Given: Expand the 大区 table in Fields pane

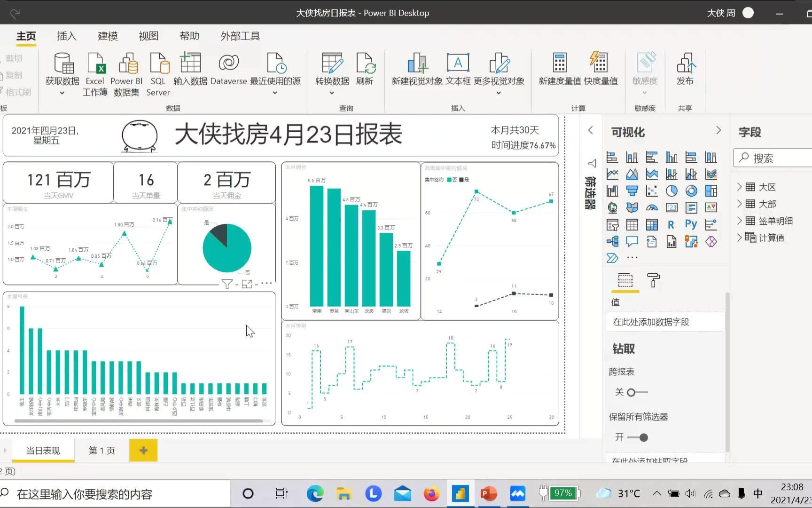Looking at the screenshot, I should (740, 187).
